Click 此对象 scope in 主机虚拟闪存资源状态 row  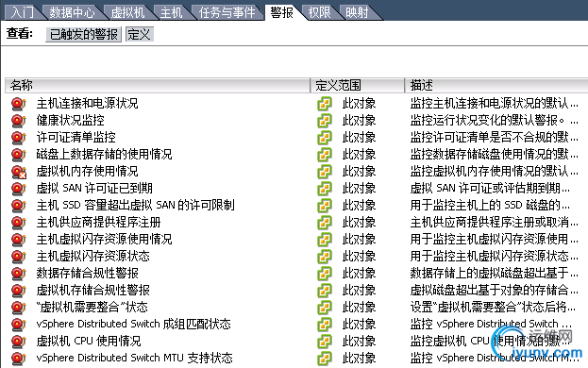coord(359,257)
